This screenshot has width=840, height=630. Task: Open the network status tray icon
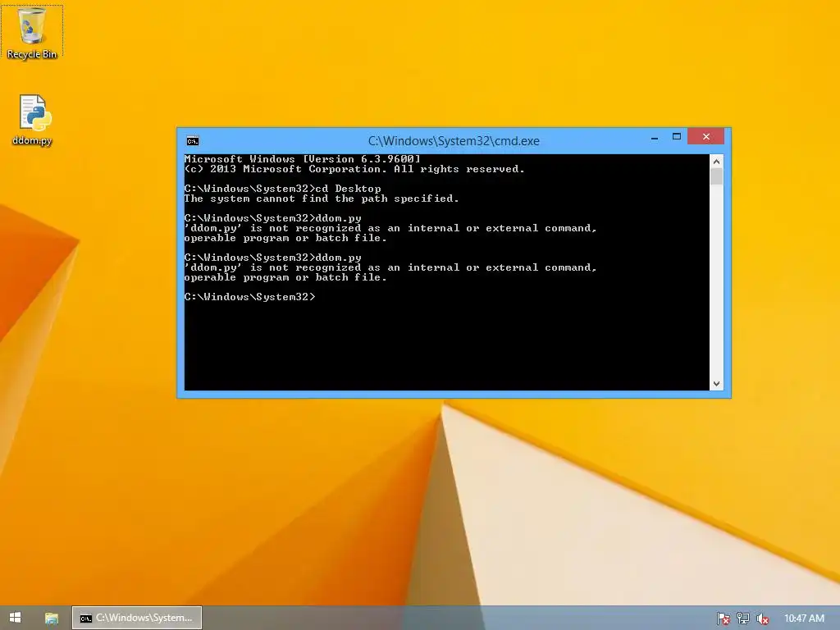pyautogui.click(x=742, y=619)
